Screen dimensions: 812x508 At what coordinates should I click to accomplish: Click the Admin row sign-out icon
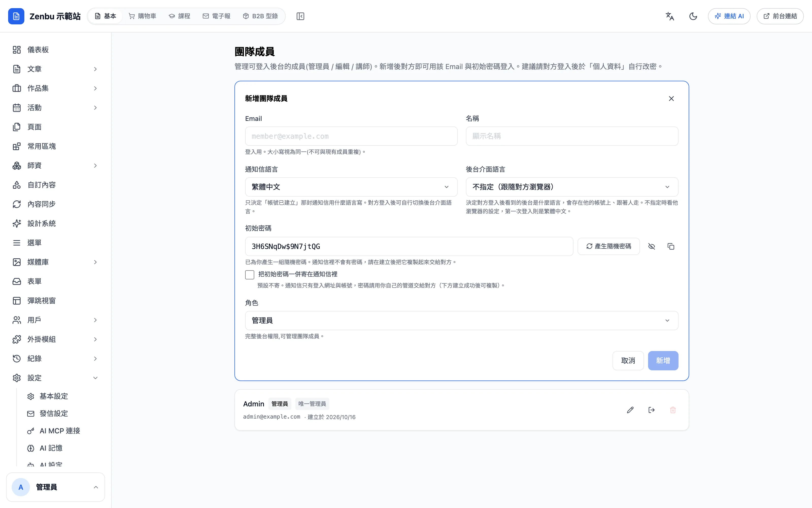pos(652,410)
